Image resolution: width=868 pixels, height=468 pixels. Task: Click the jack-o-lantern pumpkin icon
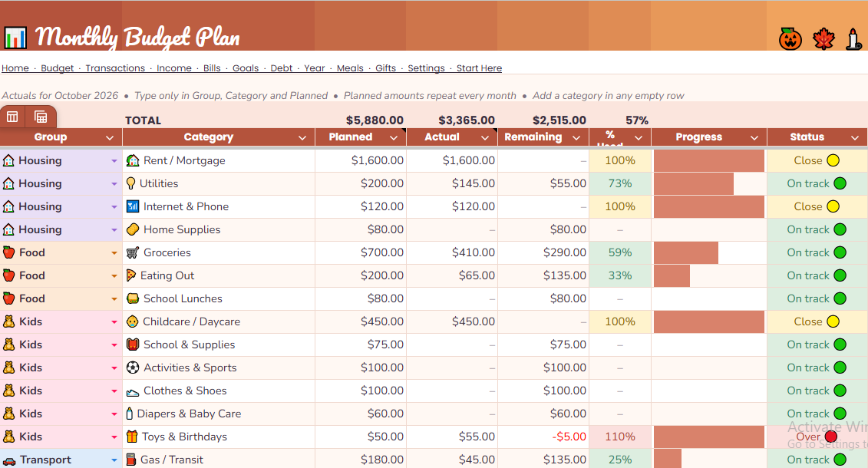pos(790,38)
